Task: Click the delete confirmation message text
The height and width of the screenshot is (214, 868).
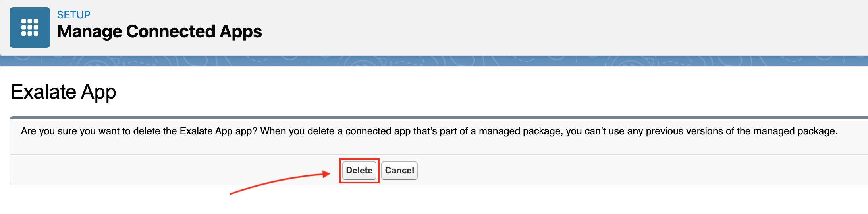Action: [x=429, y=131]
